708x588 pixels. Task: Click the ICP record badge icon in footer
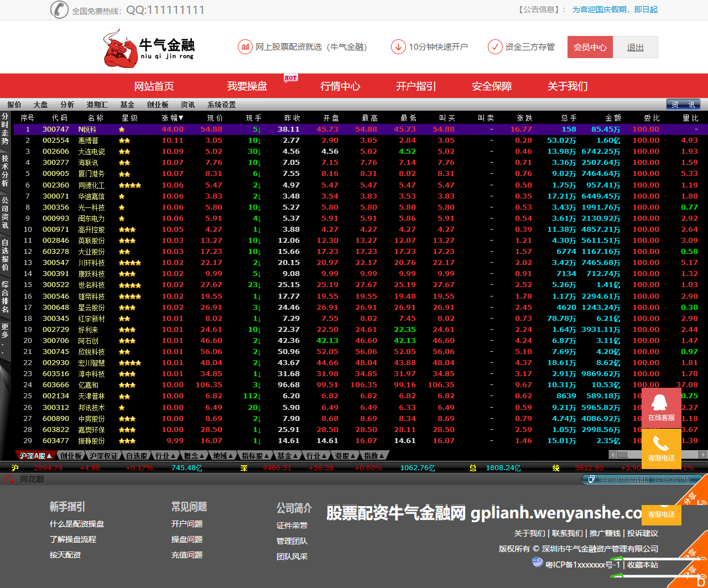click(537, 563)
